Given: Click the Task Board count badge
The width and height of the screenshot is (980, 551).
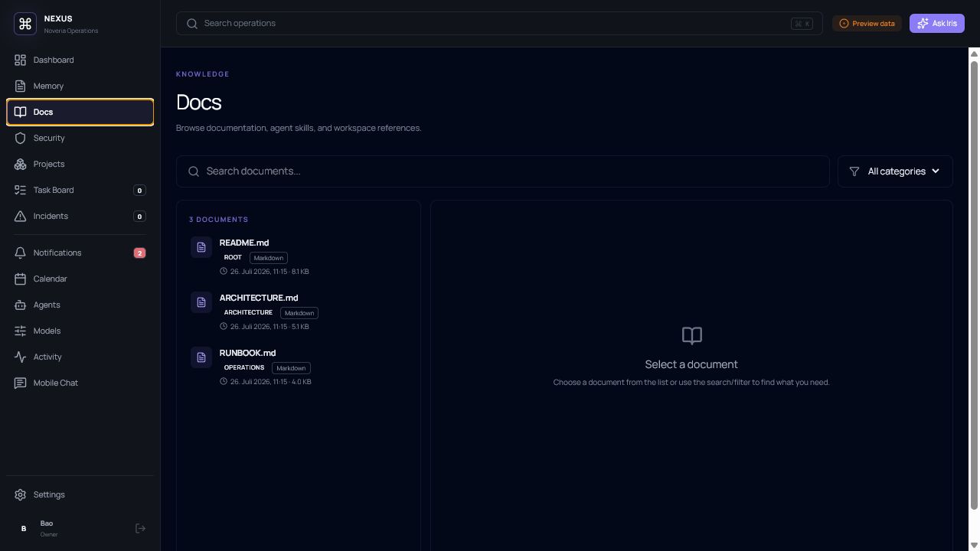Looking at the screenshot, I should click(139, 191).
